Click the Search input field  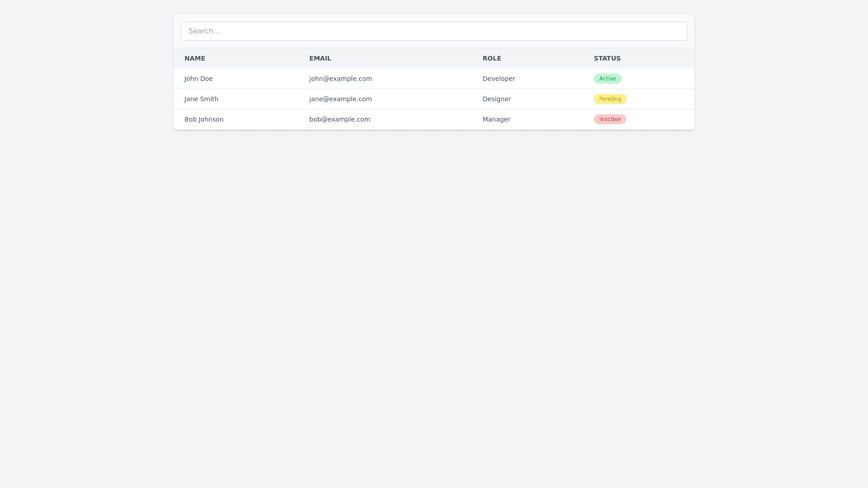(434, 31)
